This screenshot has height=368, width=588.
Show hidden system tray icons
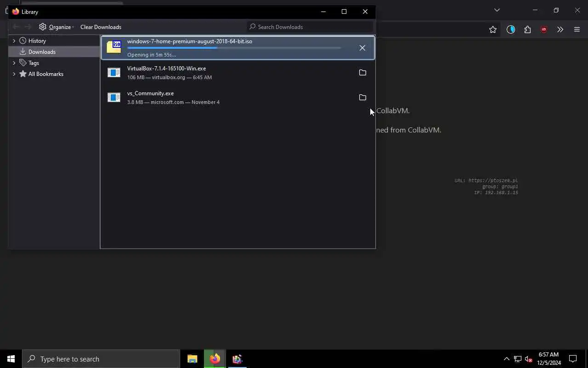coord(506,359)
